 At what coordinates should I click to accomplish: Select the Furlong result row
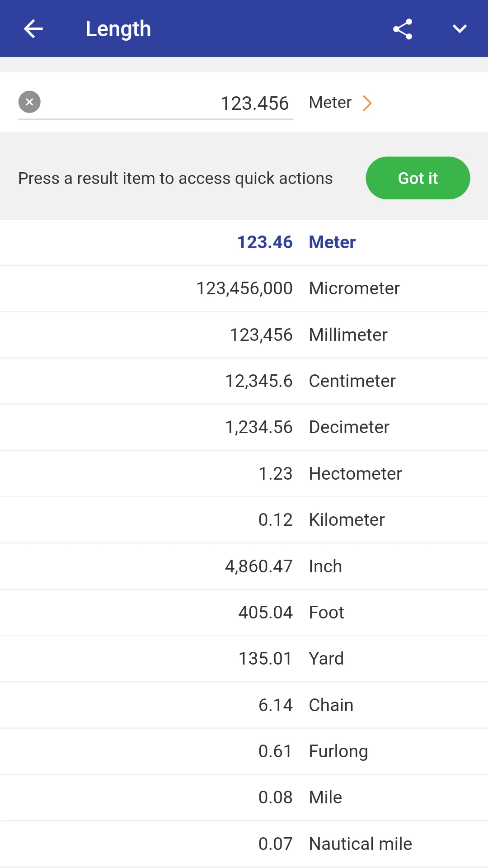[244, 751]
